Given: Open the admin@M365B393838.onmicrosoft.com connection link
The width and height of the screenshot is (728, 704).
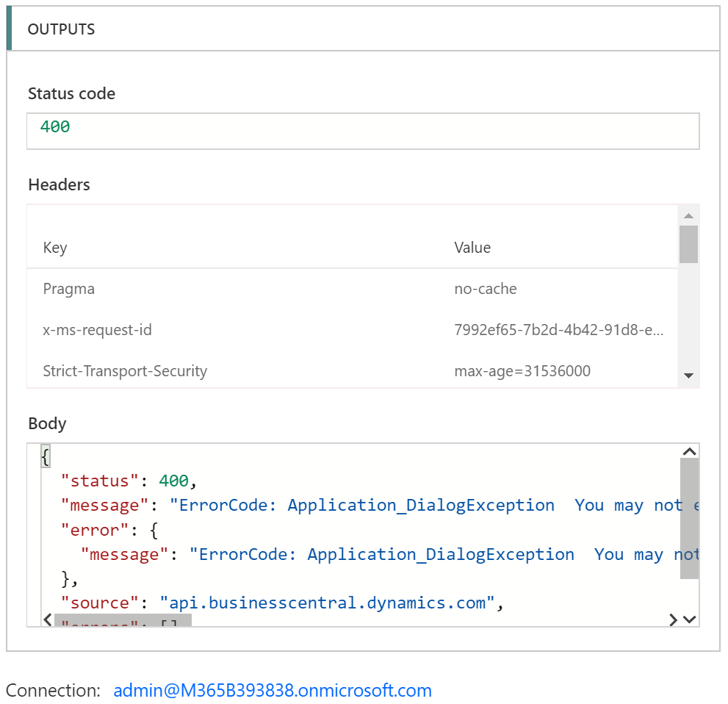Looking at the screenshot, I should point(273,690).
